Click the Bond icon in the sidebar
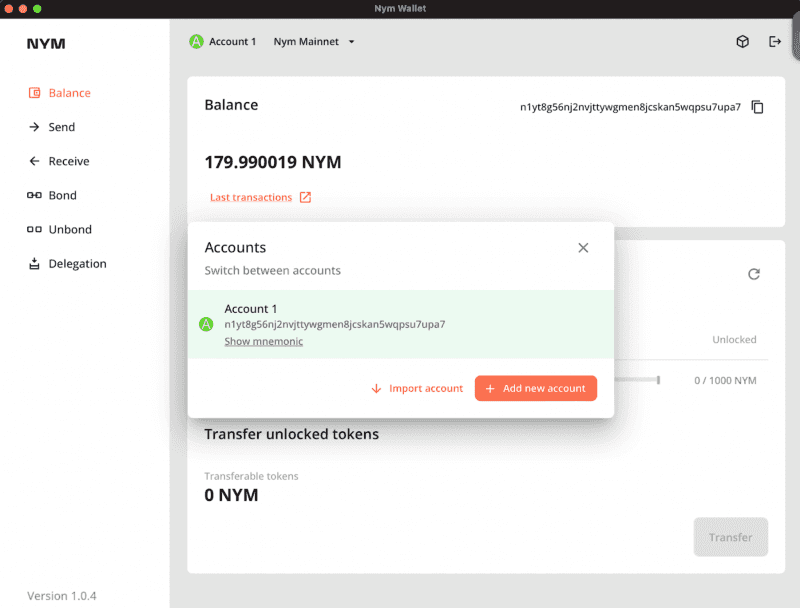The width and height of the screenshot is (800, 608). click(x=34, y=196)
